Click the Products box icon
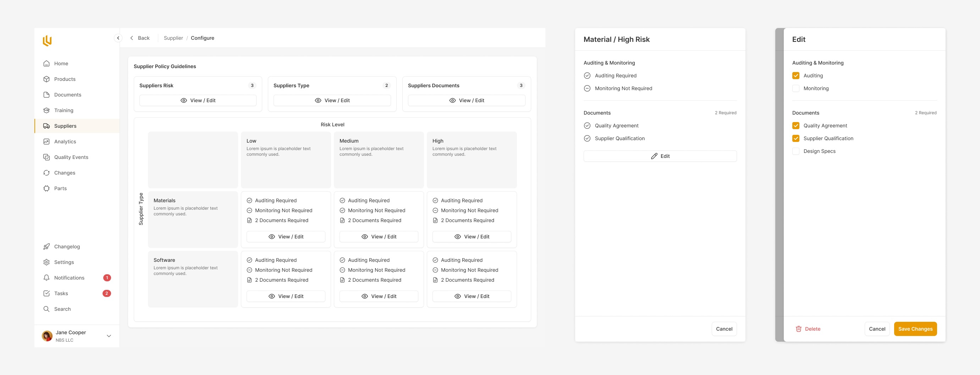The height and width of the screenshot is (375, 980). [x=46, y=79]
